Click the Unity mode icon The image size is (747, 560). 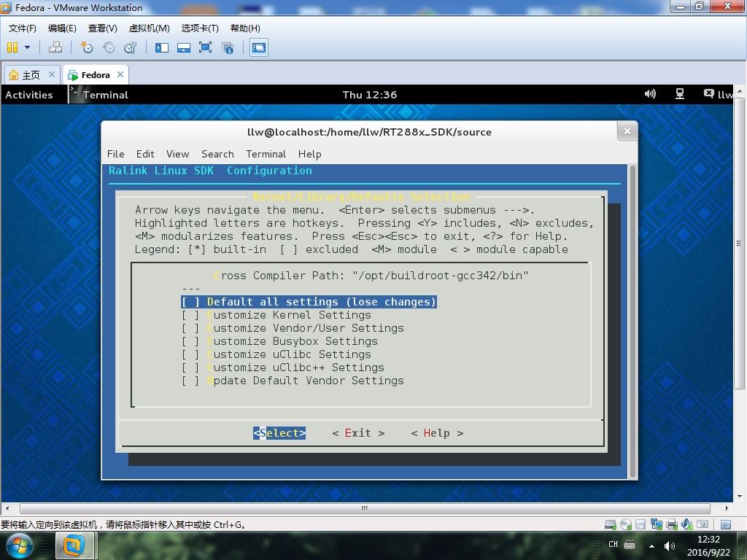[228, 47]
